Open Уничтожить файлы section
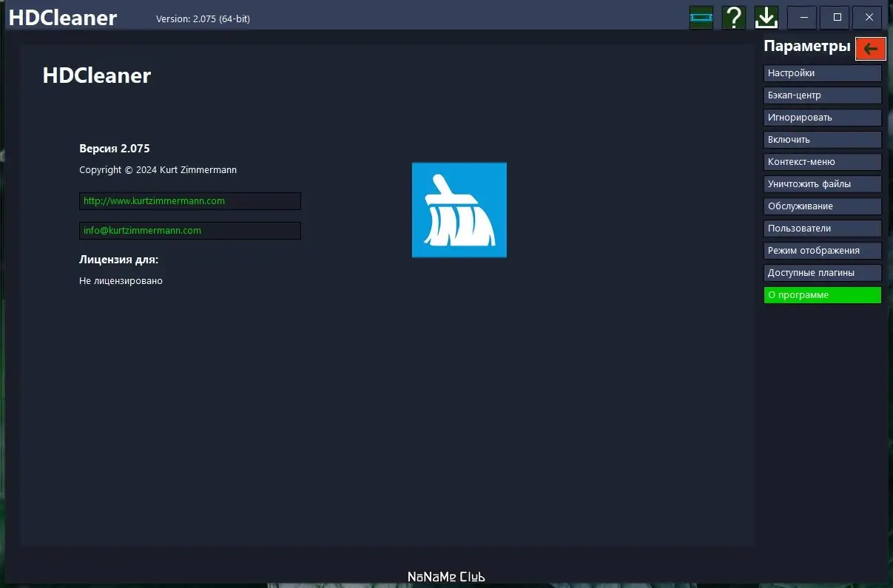Viewport: 893px width, 588px height. (823, 184)
